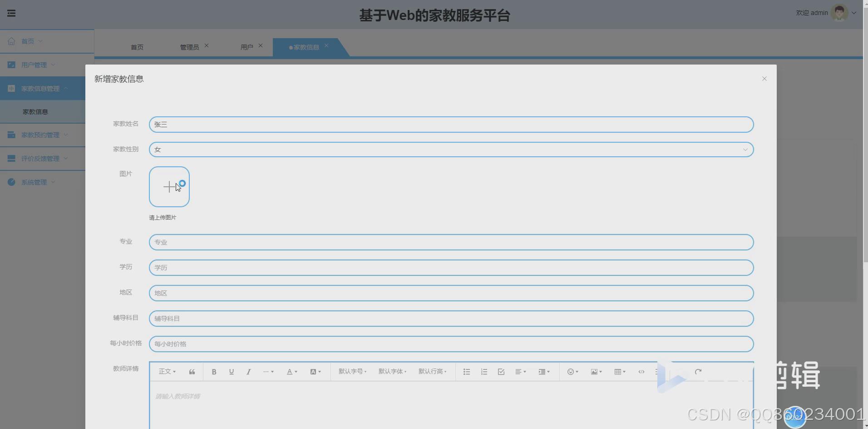This screenshot has height=429, width=868.
Task: Insert a numbered list
Action: [x=484, y=372]
